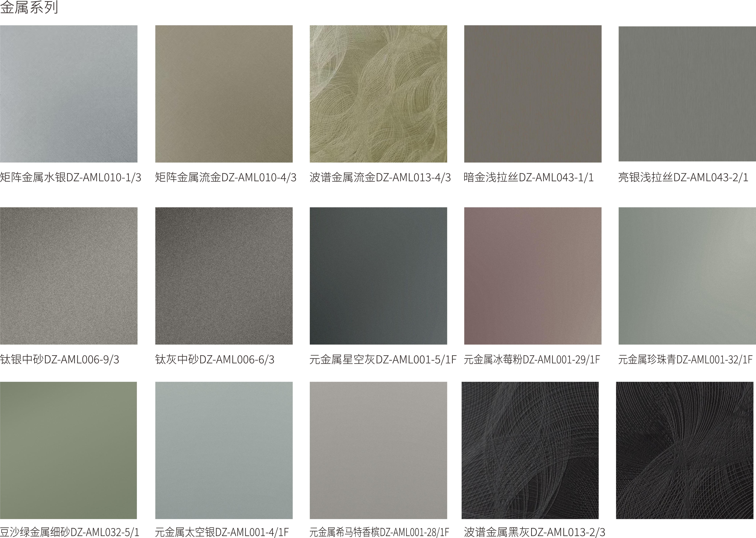The image size is (756, 538).
Task: Click the label 钛银中砂DZ-AML006-9/3
Action: (60, 359)
